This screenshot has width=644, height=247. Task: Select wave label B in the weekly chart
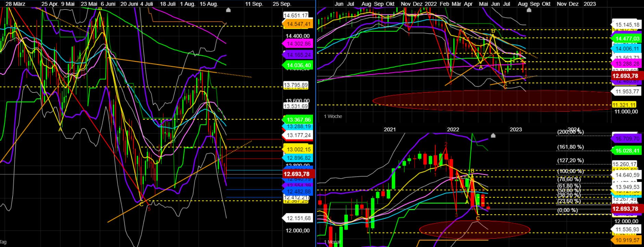click(x=493, y=31)
